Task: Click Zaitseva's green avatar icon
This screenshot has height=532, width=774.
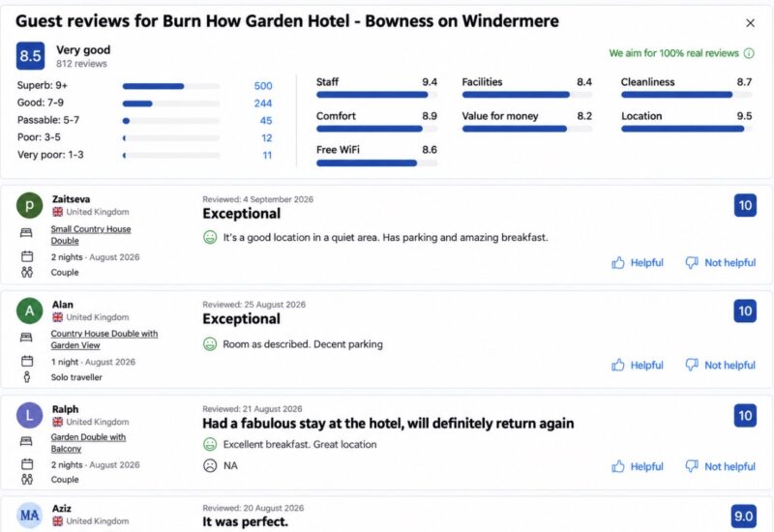Action: click(x=30, y=205)
